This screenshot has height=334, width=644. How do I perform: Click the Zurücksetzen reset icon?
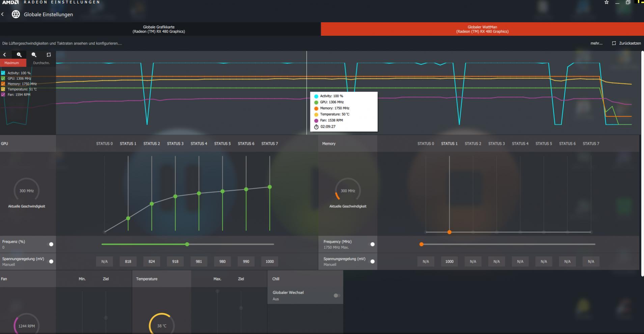coord(614,43)
